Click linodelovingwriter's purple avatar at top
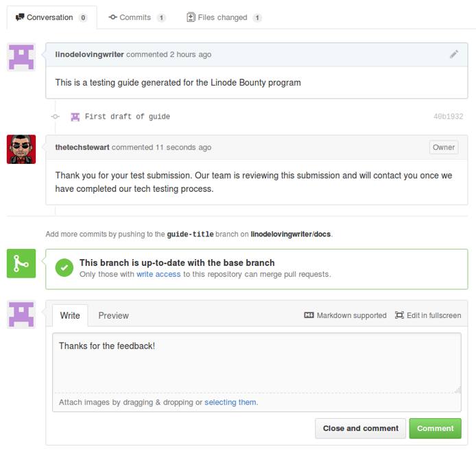 coord(21,57)
